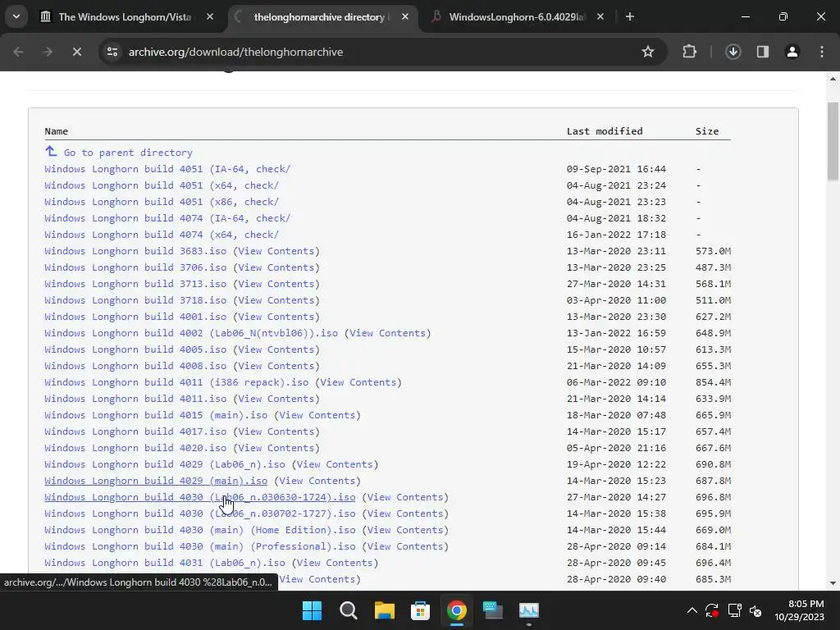Go to parent directory link
840x630 pixels.
[x=128, y=153]
